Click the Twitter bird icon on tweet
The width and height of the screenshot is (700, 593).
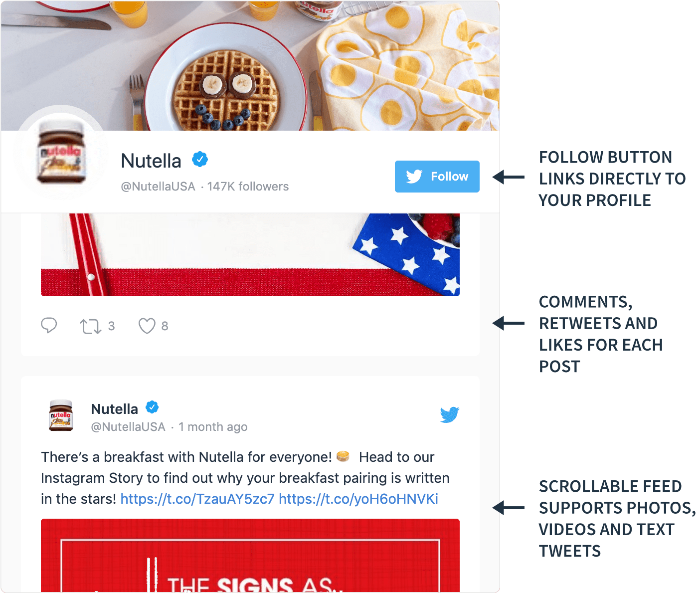click(449, 414)
